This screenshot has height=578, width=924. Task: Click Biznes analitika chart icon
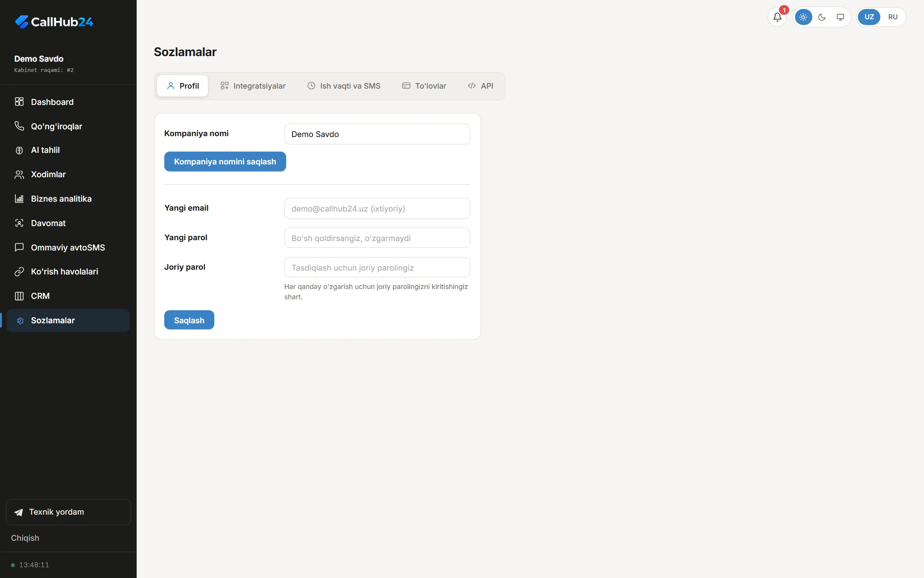pyautogui.click(x=19, y=199)
